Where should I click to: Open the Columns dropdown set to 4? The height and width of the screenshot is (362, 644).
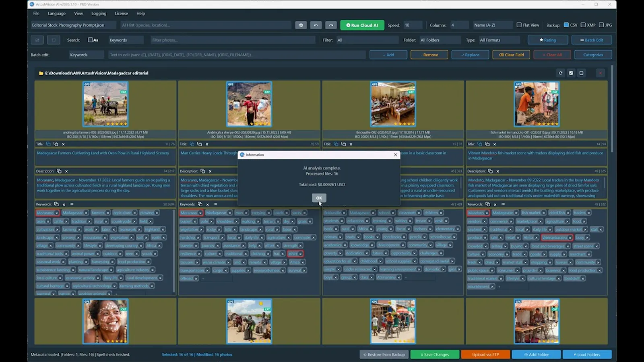pyautogui.click(x=459, y=25)
